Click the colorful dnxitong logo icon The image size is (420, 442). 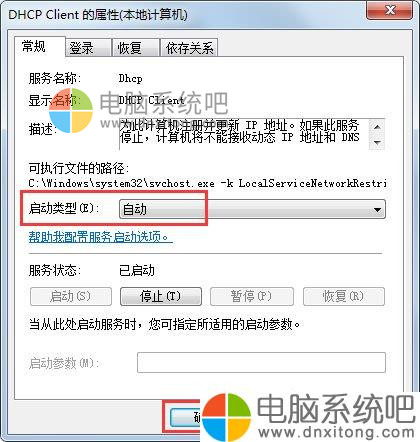tap(226, 417)
